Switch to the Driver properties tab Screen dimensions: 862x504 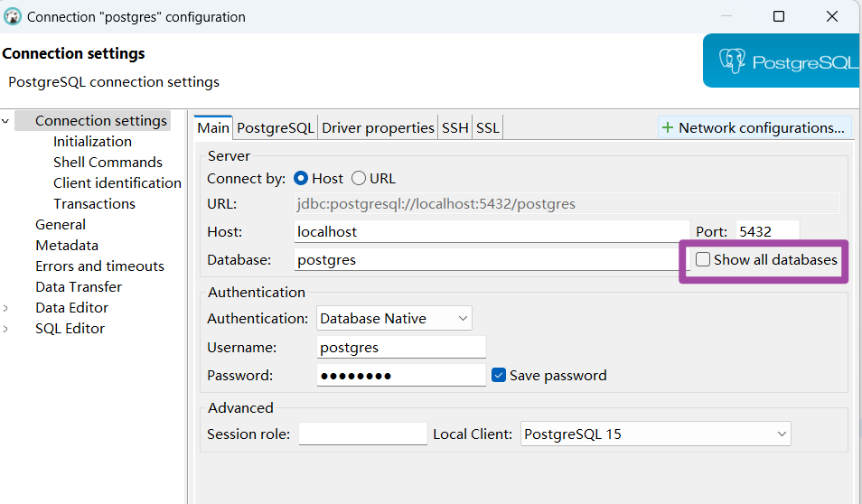[x=378, y=128]
